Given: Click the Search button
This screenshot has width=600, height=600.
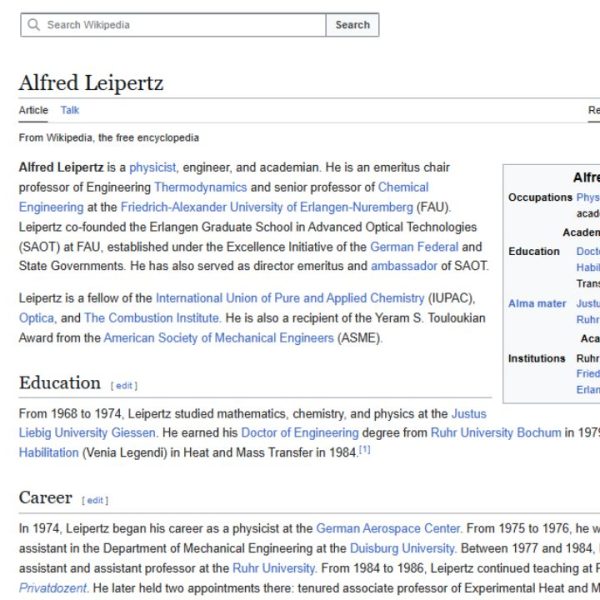Looking at the screenshot, I should click(x=352, y=25).
